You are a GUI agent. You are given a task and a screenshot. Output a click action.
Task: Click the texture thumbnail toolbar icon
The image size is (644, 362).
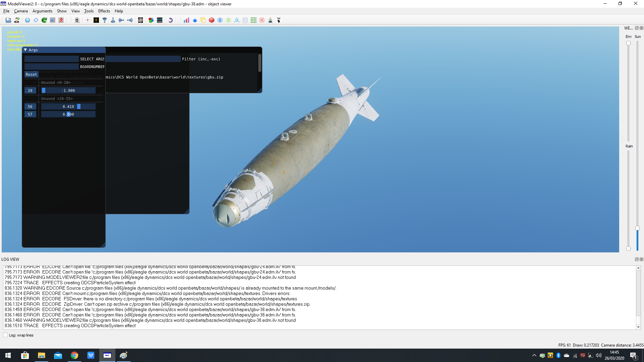[x=141, y=20]
